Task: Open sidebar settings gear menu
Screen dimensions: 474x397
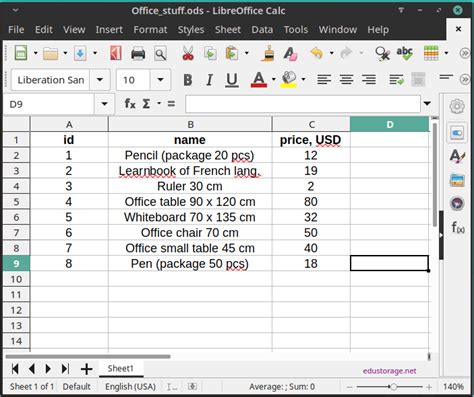Action: pos(457,107)
